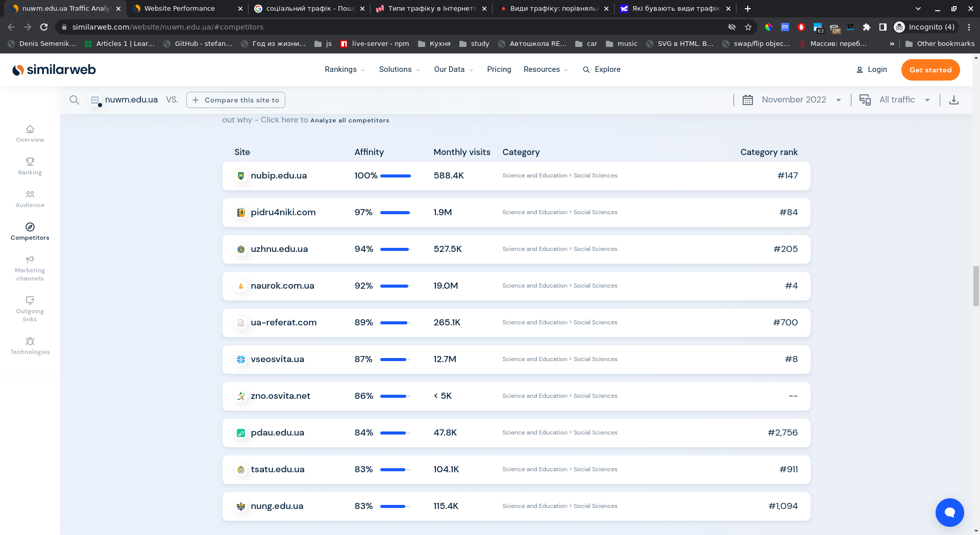Screen dimensions: 980x535
Task: Open the Technologies sidebar section
Action: (x=30, y=346)
